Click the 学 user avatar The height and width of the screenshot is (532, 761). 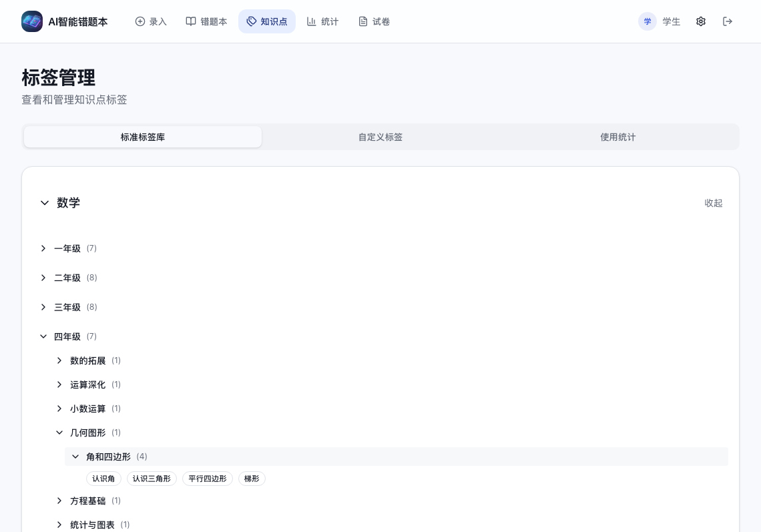point(648,21)
